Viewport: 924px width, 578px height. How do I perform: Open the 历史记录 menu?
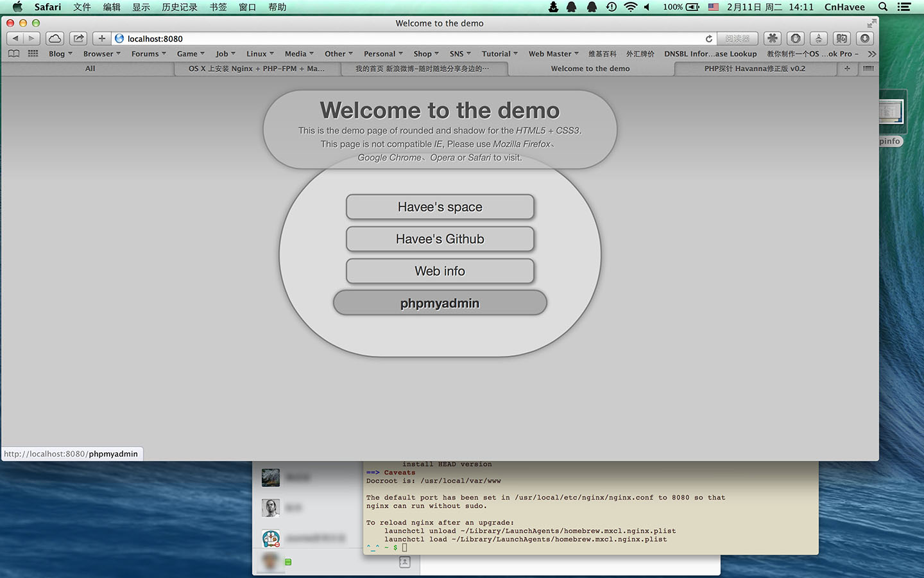click(180, 7)
